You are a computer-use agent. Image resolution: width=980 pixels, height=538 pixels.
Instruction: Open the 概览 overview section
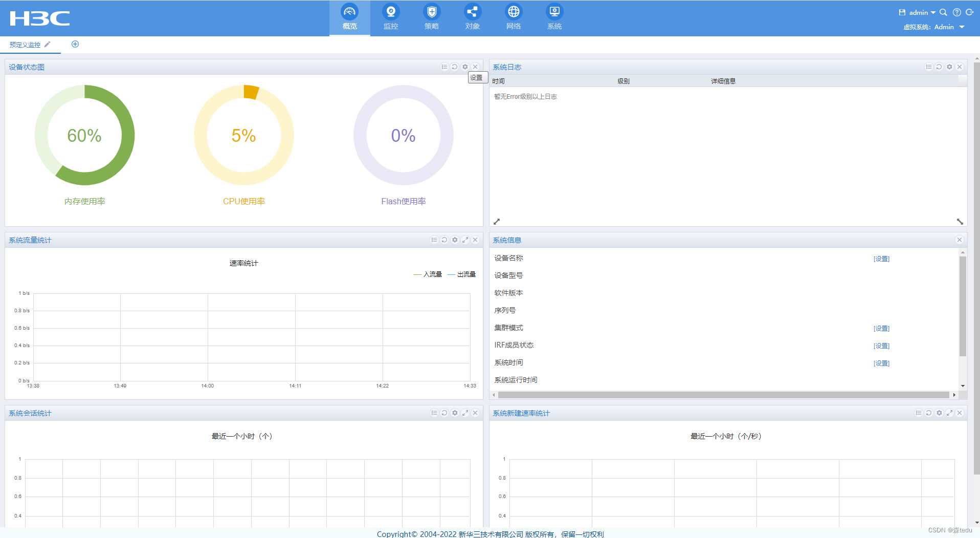pos(350,18)
